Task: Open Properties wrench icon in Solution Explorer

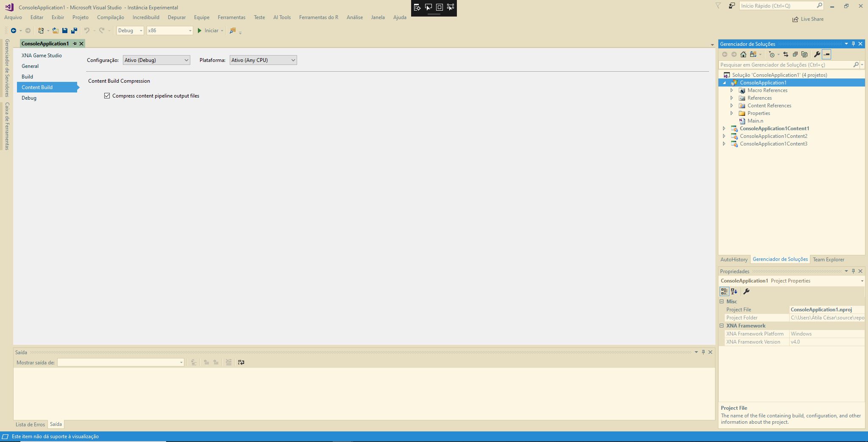Action: 817,54
